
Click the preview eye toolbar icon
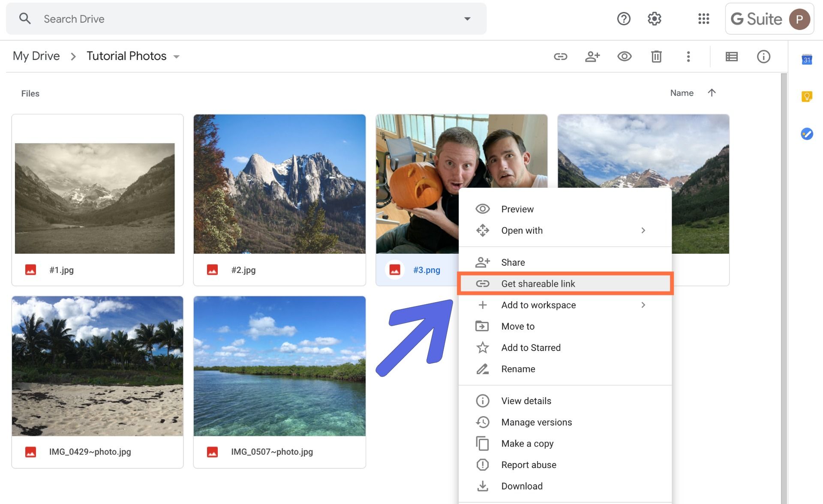point(624,57)
